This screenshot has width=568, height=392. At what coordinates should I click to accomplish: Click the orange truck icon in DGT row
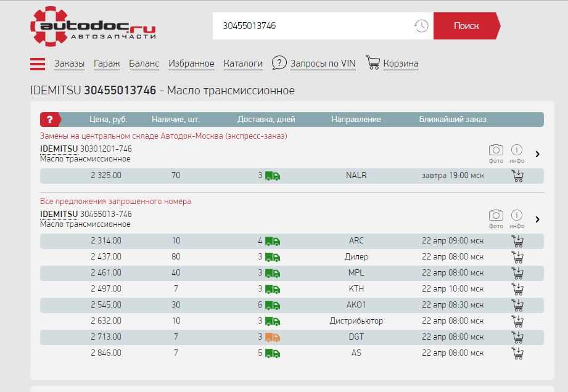click(272, 337)
